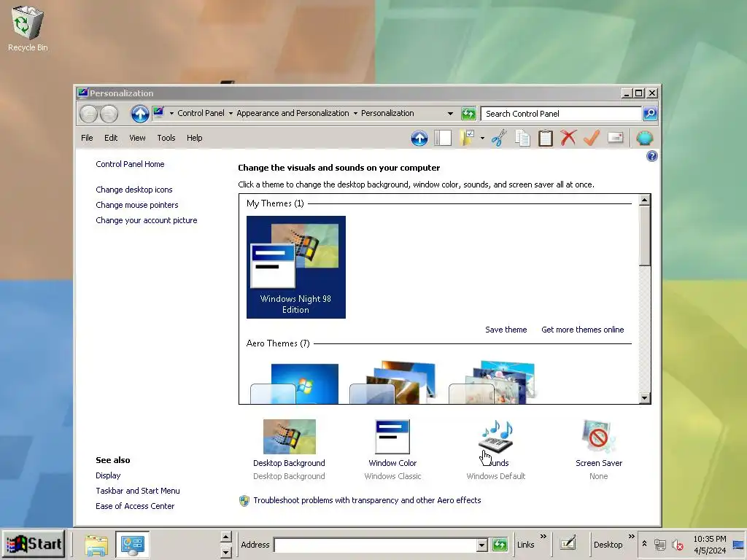Screen dimensions: 747x560
Task: Click the envelope email toolbar icon
Action: point(616,138)
